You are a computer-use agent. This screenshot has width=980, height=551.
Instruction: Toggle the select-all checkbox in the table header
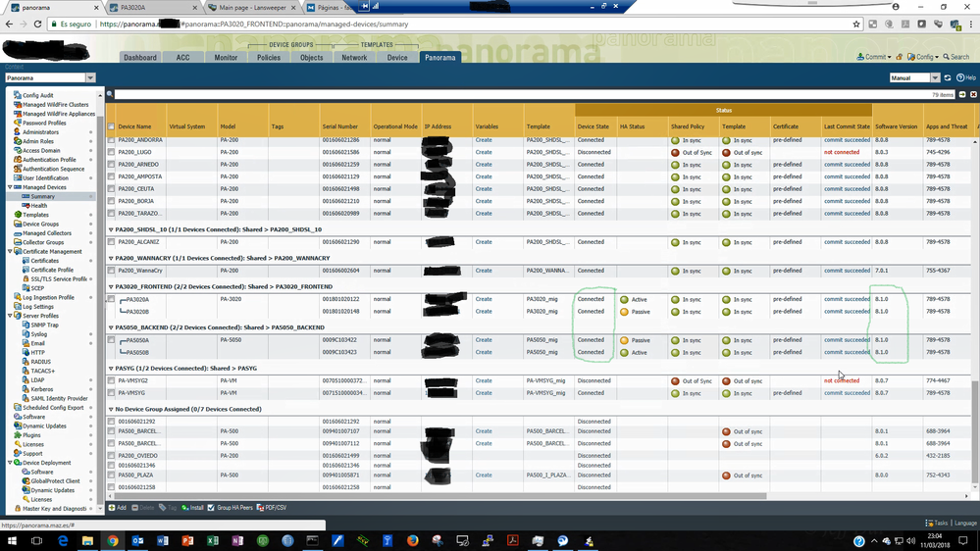pos(111,126)
